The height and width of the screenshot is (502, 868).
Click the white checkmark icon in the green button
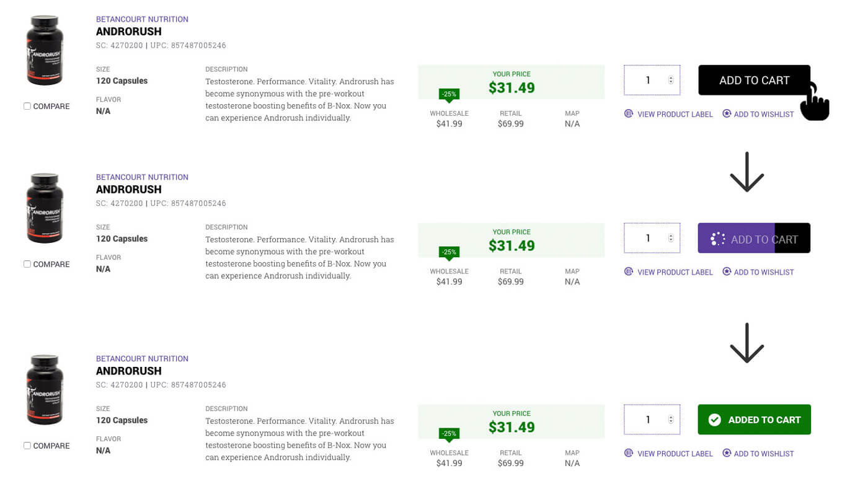714,420
